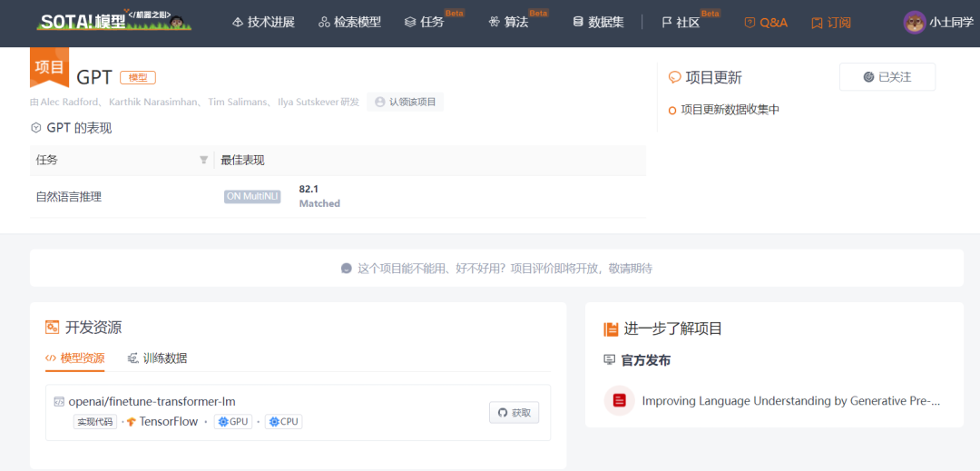980x471 pixels.
Task: Click the 自然语言推理 task cell
Action: [x=69, y=197]
